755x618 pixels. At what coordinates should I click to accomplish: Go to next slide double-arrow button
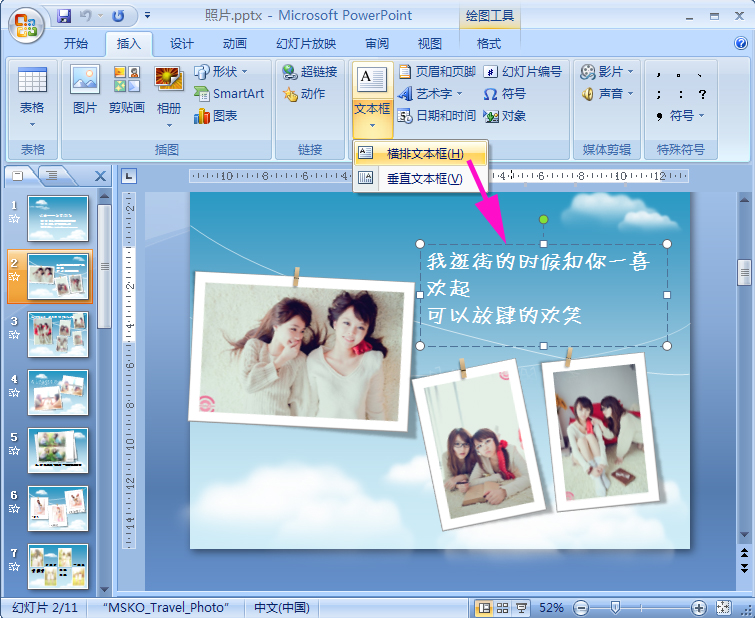[x=744, y=568]
